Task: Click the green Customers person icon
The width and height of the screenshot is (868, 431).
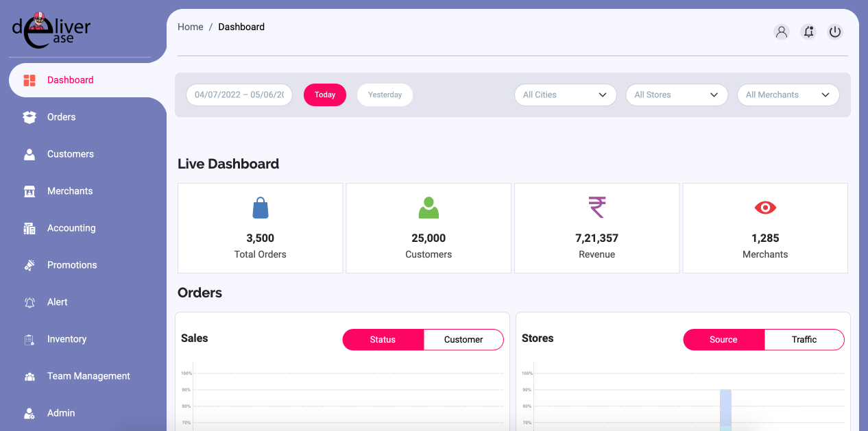Action: click(429, 208)
